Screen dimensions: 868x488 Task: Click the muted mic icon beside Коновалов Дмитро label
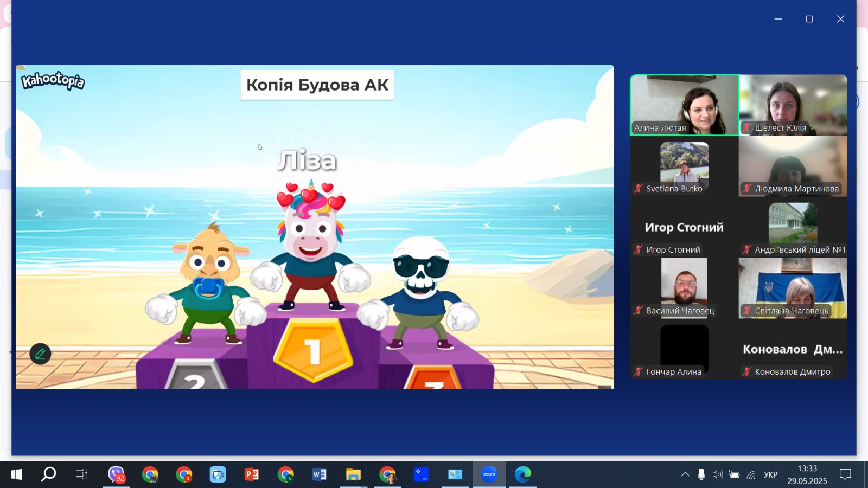(x=747, y=371)
